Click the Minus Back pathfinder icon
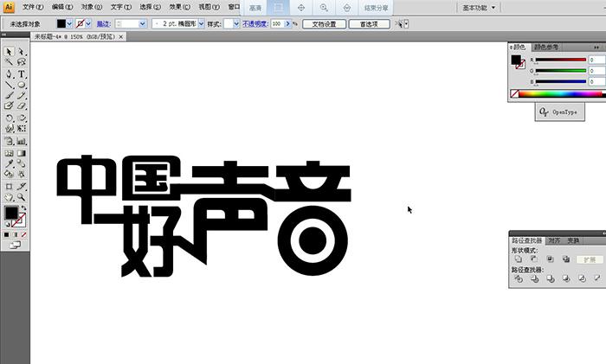This screenshot has width=606, height=364. click(597, 278)
